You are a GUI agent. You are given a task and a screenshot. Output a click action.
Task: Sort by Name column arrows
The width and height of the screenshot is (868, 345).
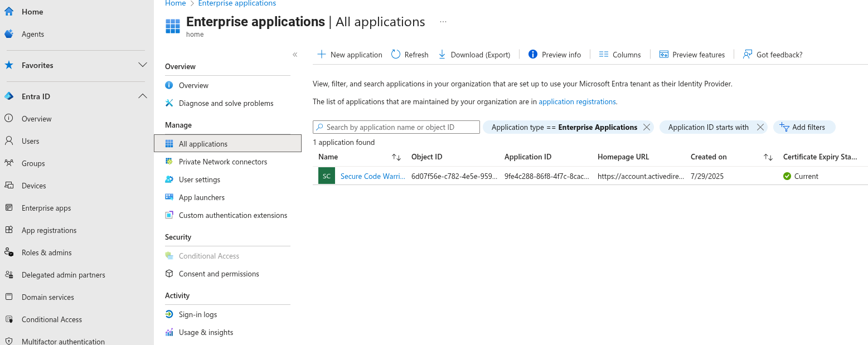coord(396,157)
